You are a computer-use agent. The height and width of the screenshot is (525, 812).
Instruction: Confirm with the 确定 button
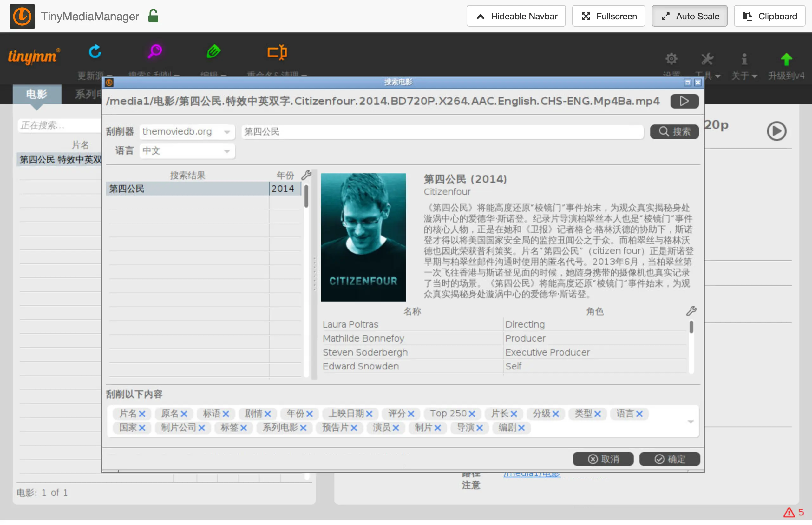(670, 459)
